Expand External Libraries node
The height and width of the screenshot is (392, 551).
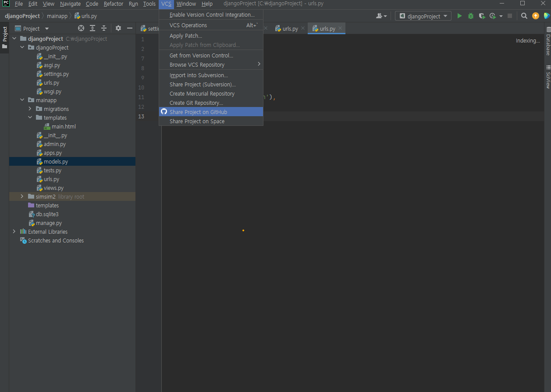click(14, 232)
